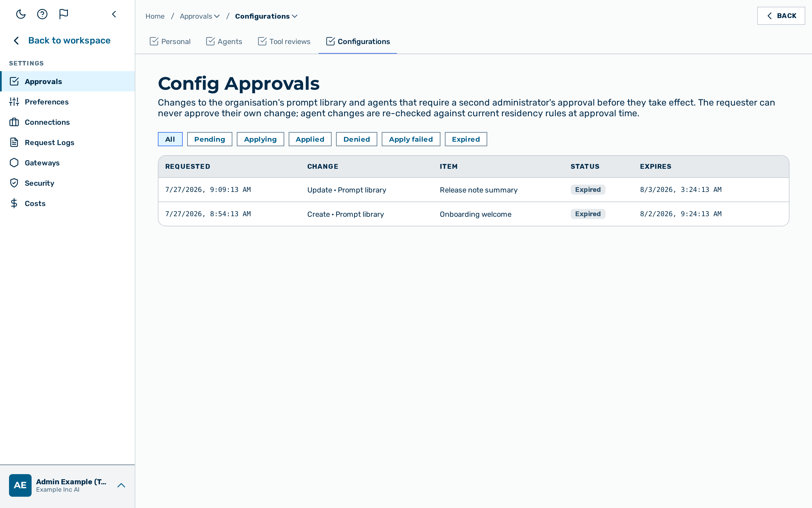
Task: Select the Configurations tab
Action: (358, 41)
